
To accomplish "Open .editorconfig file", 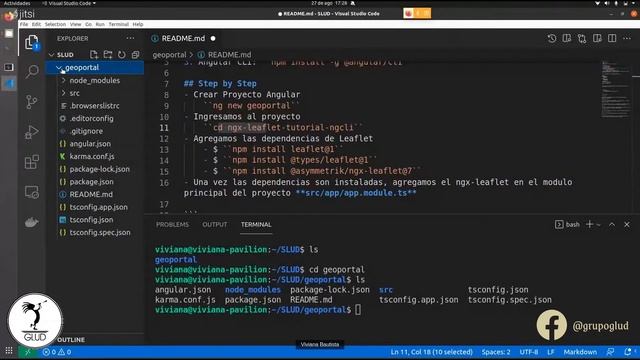I will [x=91, y=118].
